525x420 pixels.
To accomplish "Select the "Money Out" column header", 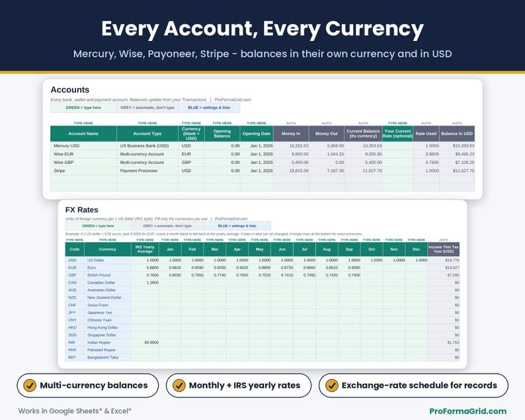I will (327, 134).
